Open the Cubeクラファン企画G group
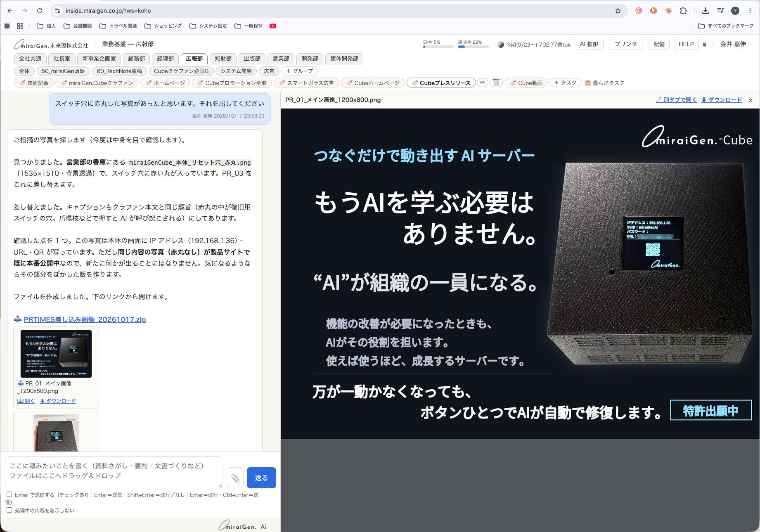The width and height of the screenshot is (760, 532). pos(181,71)
